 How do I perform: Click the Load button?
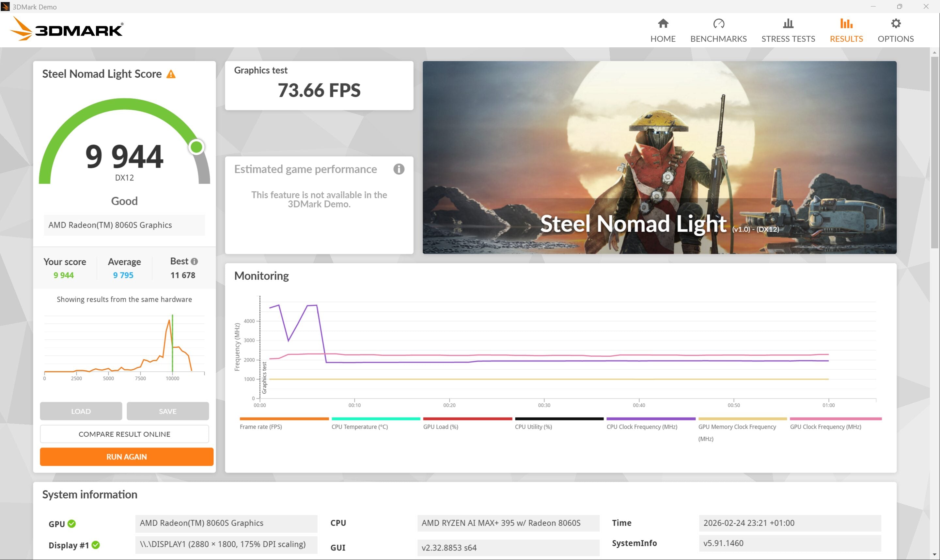tap(81, 411)
